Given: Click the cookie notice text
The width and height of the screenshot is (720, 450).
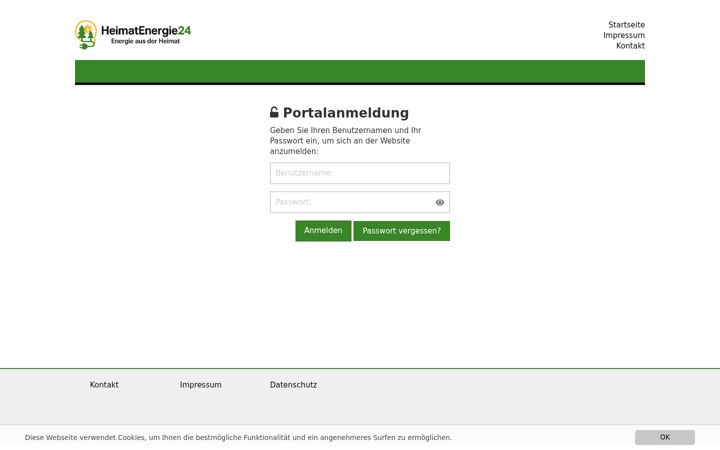Looking at the screenshot, I should point(238,438).
